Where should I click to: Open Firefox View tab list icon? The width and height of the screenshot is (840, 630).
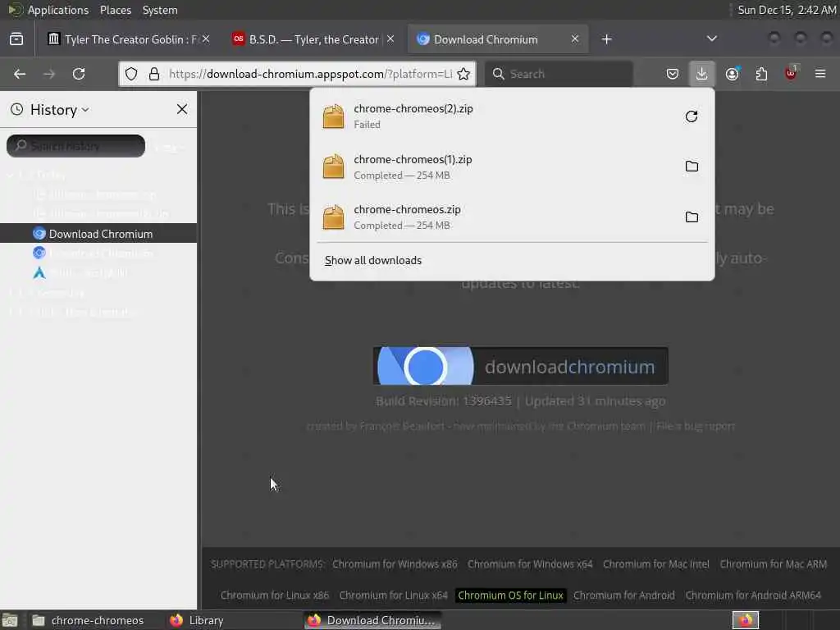[x=16, y=39]
